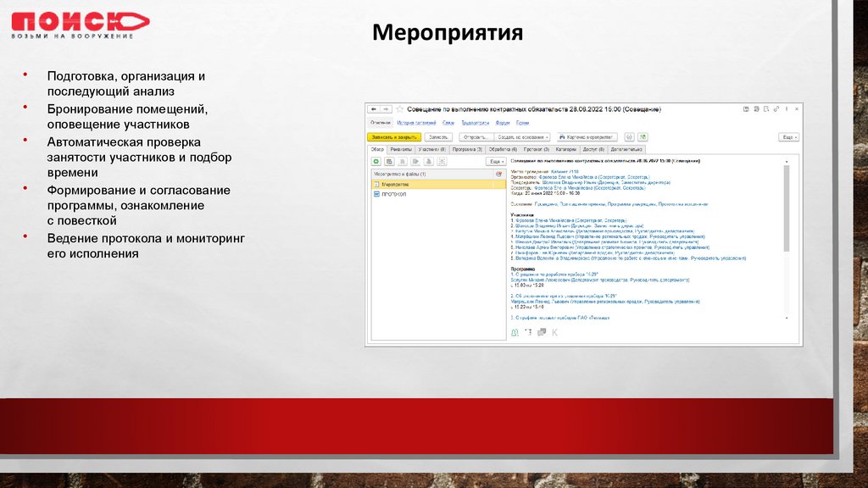The height and width of the screenshot is (488, 868).
Task: Switch to the Дополнительно tab
Action: pos(626,149)
